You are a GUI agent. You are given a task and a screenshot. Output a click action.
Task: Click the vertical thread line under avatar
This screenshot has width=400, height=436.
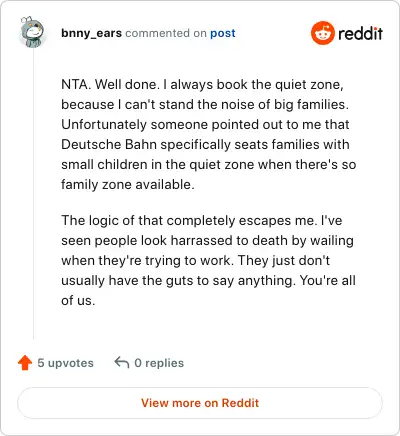coord(33,195)
